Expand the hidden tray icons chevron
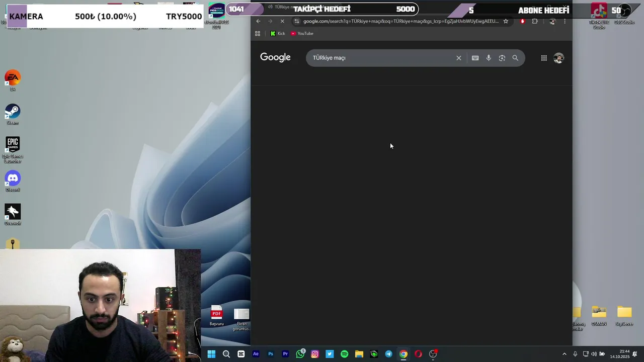644x362 pixels. [x=564, y=354]
